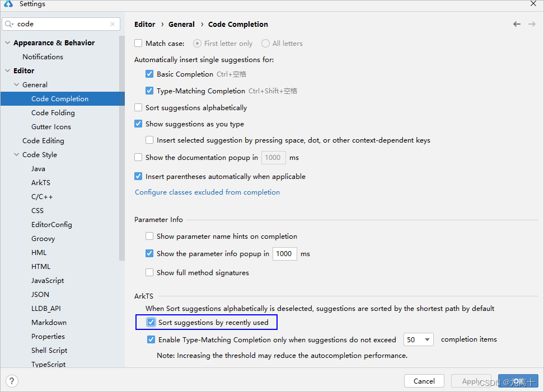Click the Apply button
Image resolution: width=544 pixels, height=392 pixels.
(471, 381)
